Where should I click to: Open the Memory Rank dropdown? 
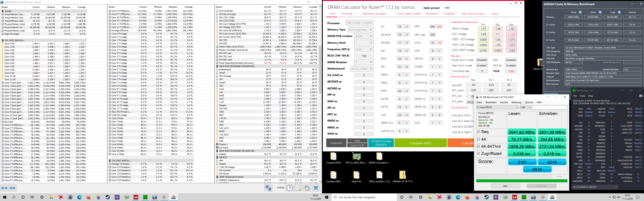coord(364,43)
